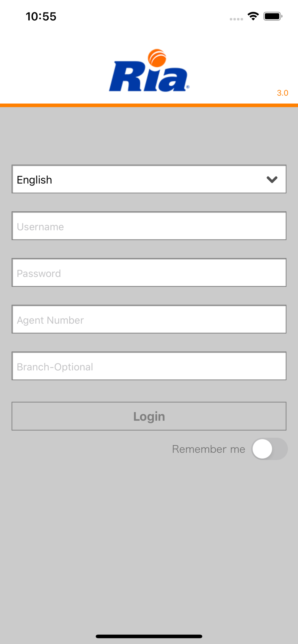Click the orange 3.0 version label

click(x=283, y=93)
